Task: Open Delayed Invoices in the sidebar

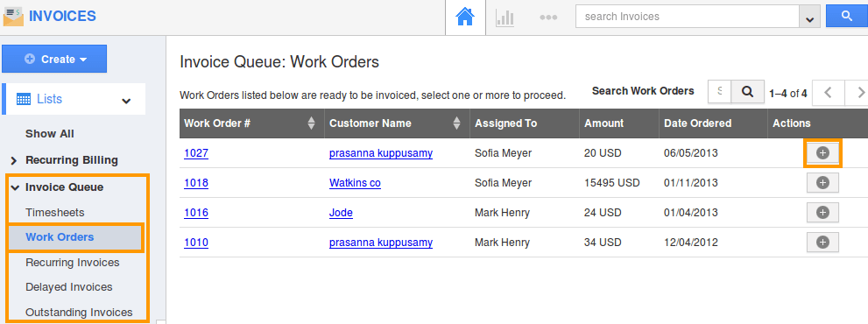Action: [x=68, y=287]
